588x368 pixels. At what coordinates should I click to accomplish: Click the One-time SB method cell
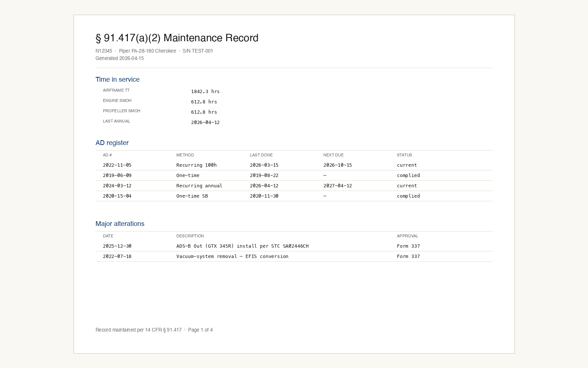coord(192,196)
